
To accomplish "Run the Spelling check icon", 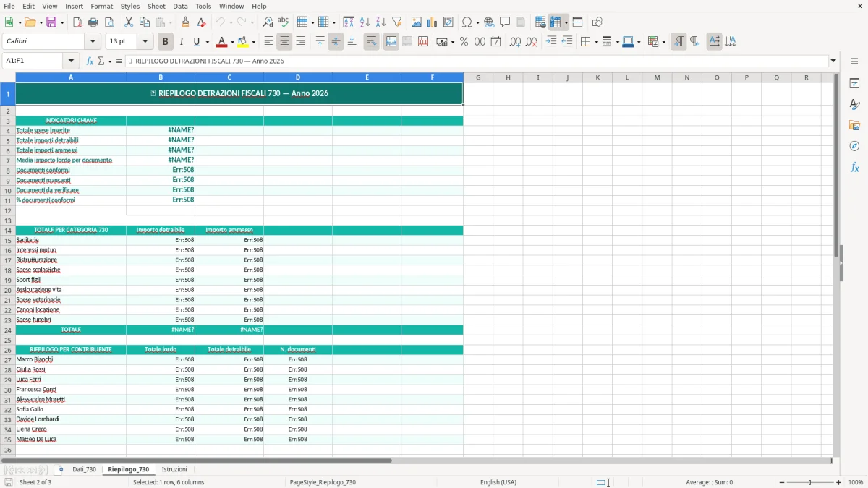I will (x=284, y=22).
